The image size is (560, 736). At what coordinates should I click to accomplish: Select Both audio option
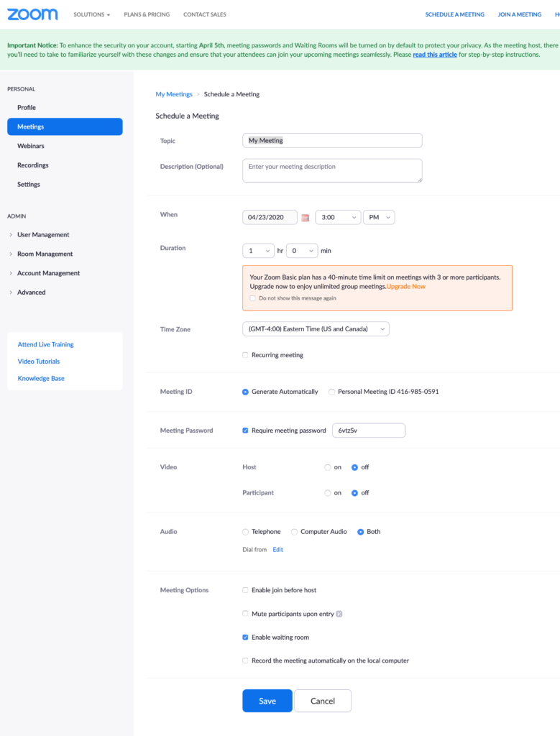click(x=360, y=532)
